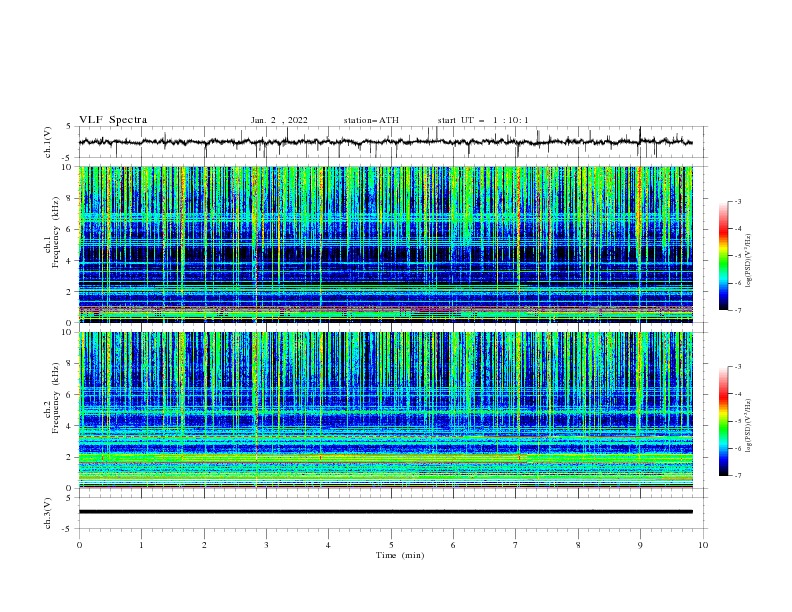Click the "VLF Spectra" plot title
Image resolution: width=792 pixels, height=612 pixels.
pos(113,120)
